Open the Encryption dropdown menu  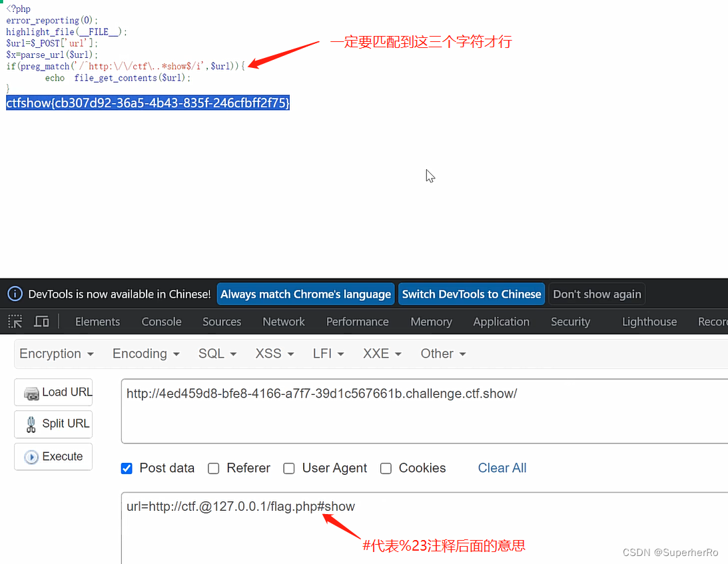pyautogui.click(x=57, y=354)
